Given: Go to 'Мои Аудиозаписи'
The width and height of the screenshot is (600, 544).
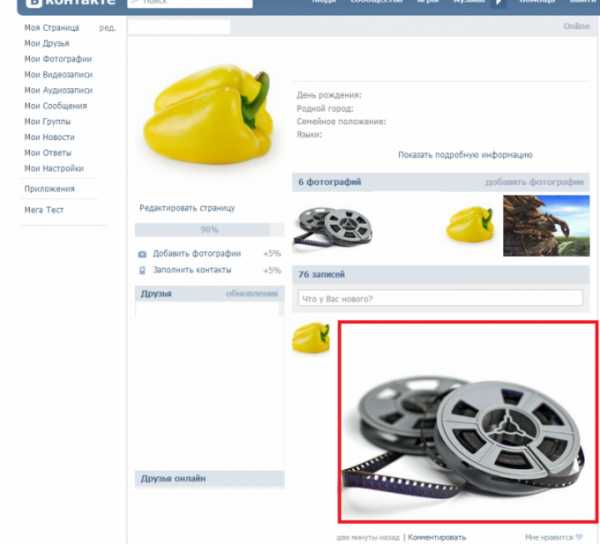Looking at the screenshot, I should 58,90.
